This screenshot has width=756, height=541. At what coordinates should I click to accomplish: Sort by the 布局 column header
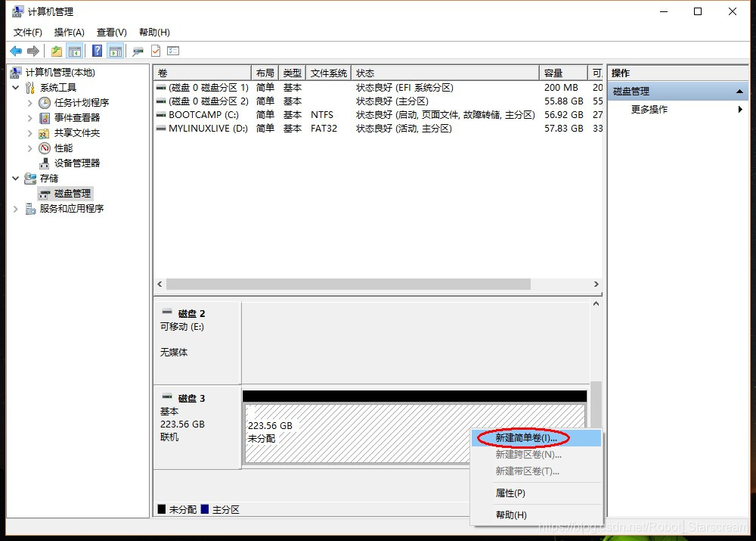tap(265, 73)
